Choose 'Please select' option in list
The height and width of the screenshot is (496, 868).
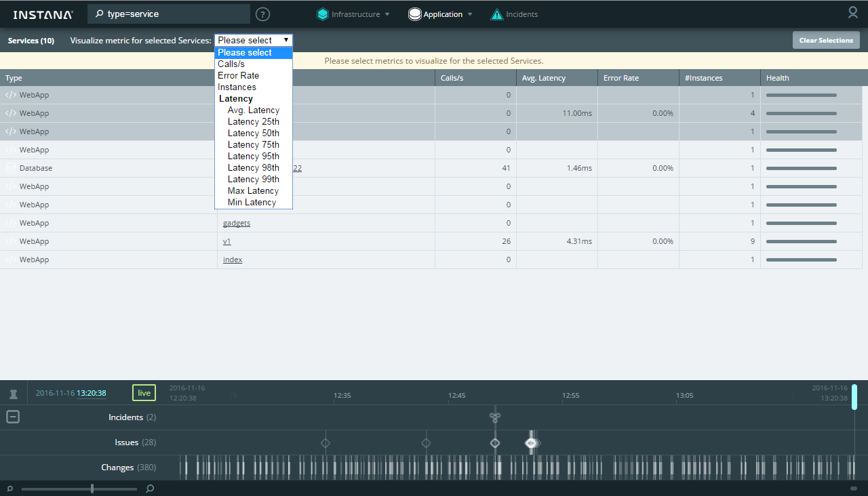point(254,53)
